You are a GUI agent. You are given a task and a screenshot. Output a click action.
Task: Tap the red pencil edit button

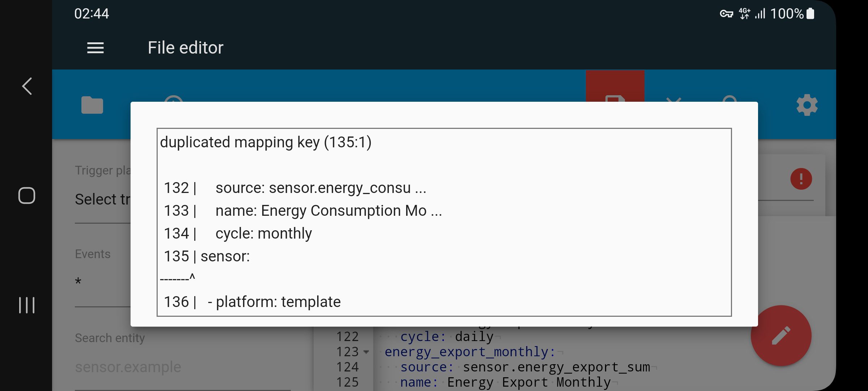(x=781, y=336)
